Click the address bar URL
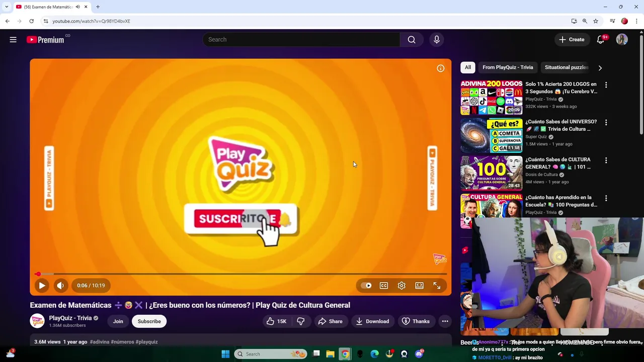644x362 pixels. click(x=91, y=21)
